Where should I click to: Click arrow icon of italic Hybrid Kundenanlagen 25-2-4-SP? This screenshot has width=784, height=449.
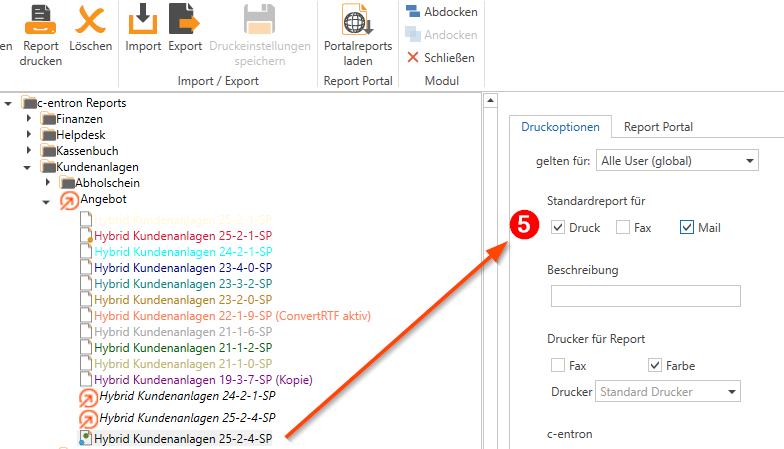(x=88, y=420)
